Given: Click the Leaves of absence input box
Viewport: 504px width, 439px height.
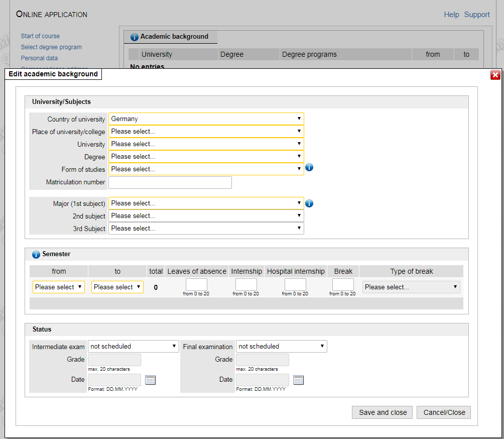Looking at the screenshot, I should pos(196,285).
